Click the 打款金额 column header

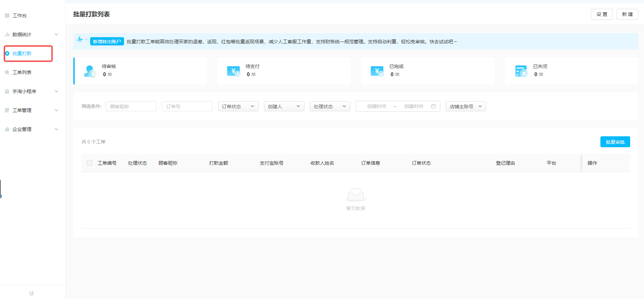[219, 163]
